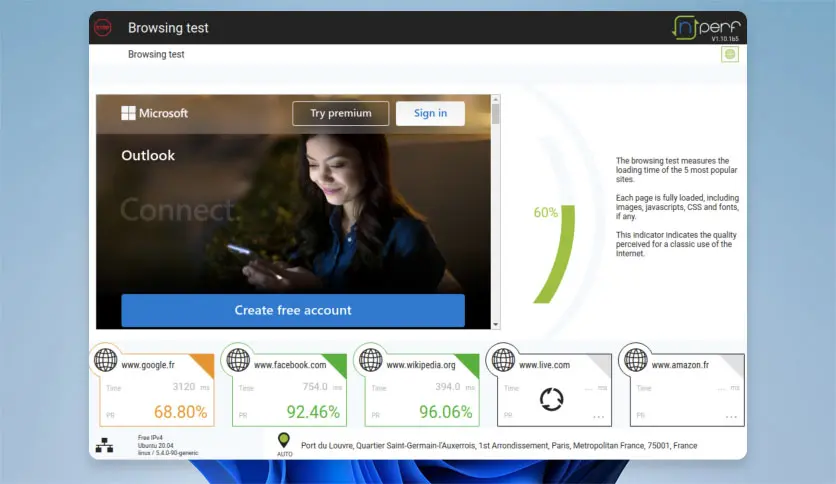Click the nPerf logo in the title bar

706,27
